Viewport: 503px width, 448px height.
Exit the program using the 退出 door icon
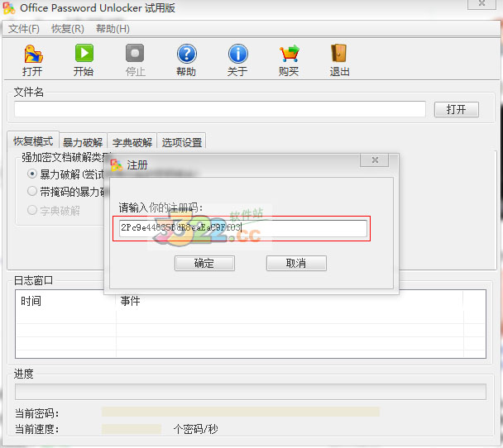[x=338, y=53]
